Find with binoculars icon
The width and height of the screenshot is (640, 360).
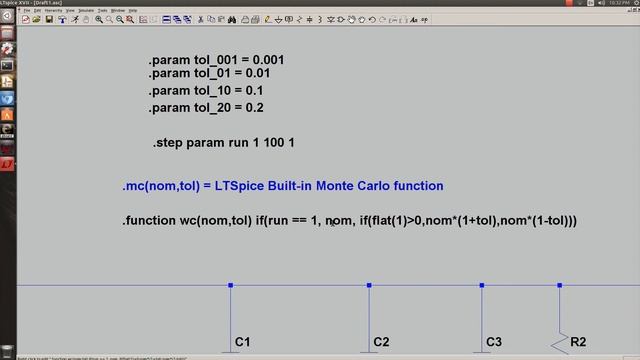point(232,20)
